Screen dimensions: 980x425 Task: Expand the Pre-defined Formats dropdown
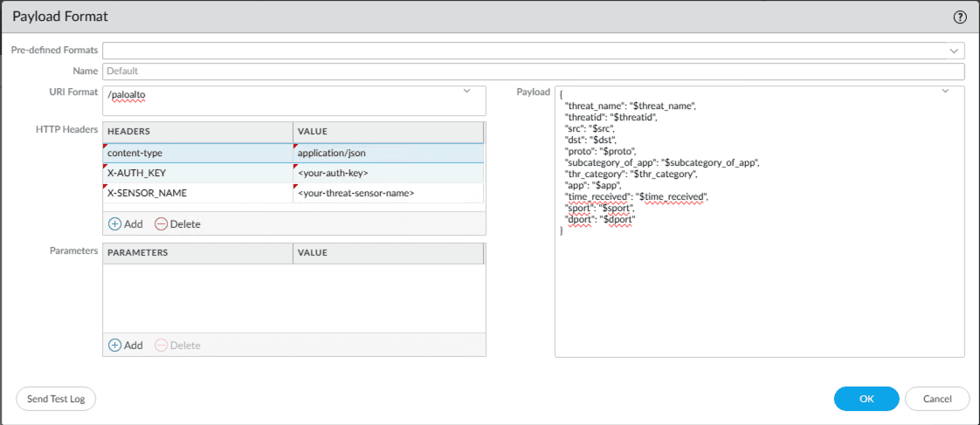pyautogui.click(x=954, y=51)
